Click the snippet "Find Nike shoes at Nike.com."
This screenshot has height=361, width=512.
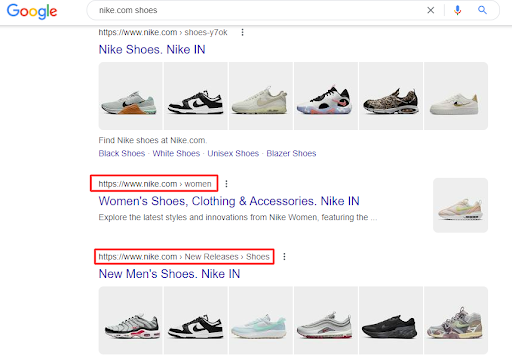click(x=153, y=140)
